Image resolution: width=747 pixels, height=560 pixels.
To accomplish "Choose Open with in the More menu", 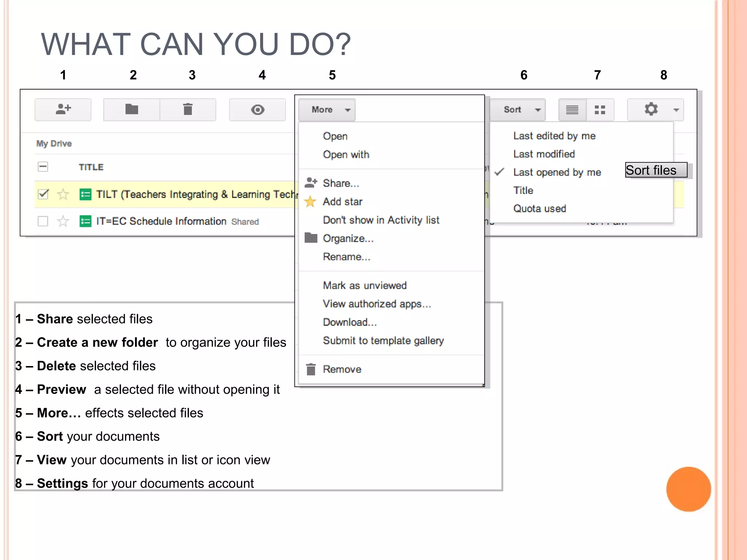I will pos(346,154).
